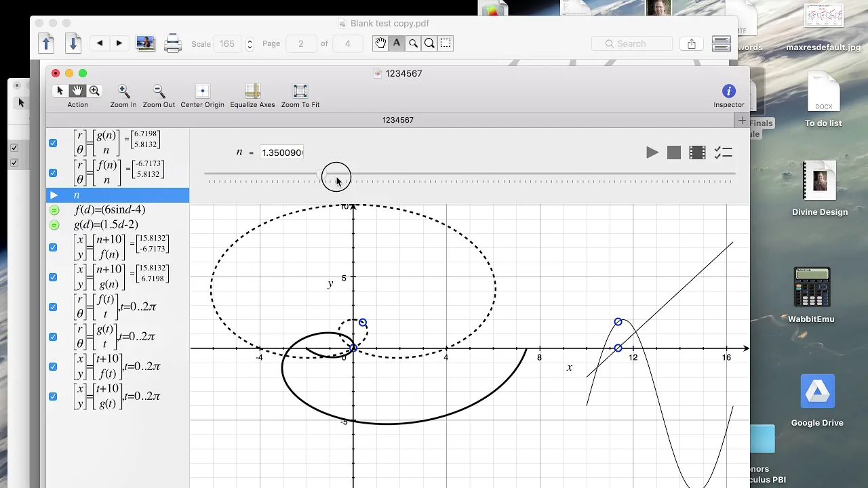Image resolution: width=868 pixels, height=488 pixels.
Task: Click the triangle on the selected n row
Action: (54, 195)
